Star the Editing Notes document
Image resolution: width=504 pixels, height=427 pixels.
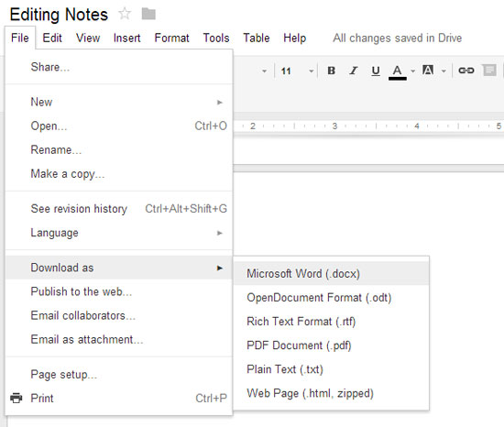click(125, 14)
